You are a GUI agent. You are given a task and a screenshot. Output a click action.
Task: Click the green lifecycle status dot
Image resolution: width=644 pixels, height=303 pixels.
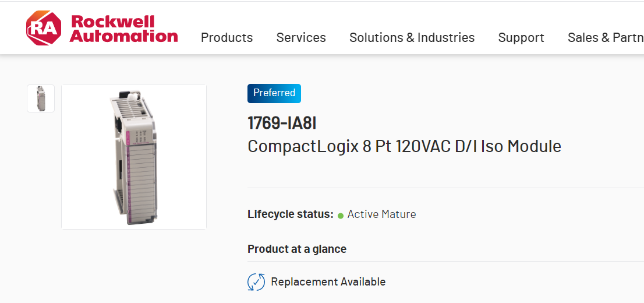pyautogui.click(x=341, y=216)
